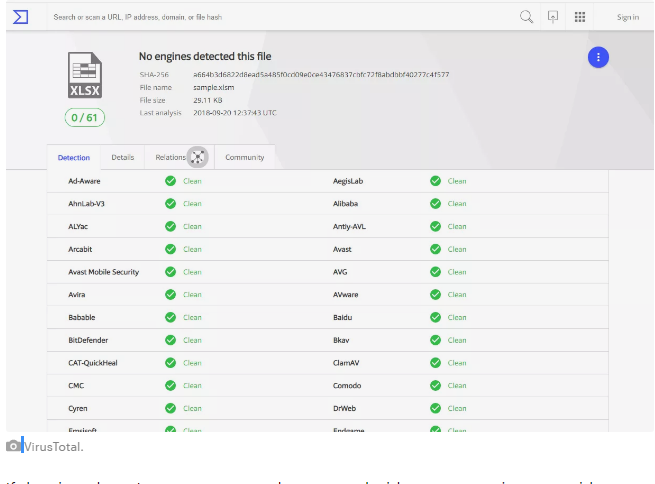Click the green check next to BitDefender
The width and height of the screenshot is (655, 484).
point(170,340)
